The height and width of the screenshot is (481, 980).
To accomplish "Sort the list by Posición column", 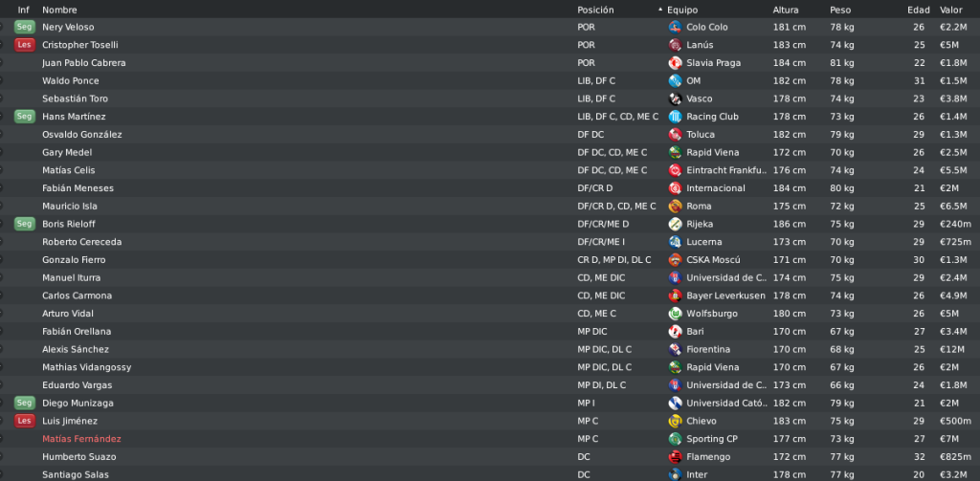I will [x=595, y=10].
